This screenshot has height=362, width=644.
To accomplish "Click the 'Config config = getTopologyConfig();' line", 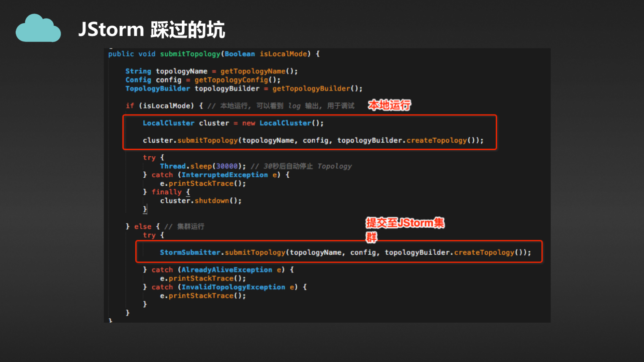I will coord(203,80).
